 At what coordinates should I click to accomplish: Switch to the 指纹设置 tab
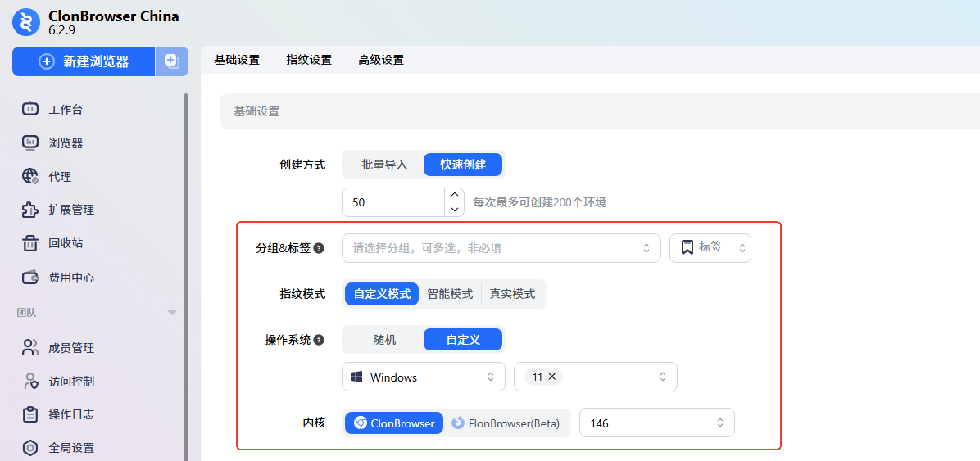point(309,60)
